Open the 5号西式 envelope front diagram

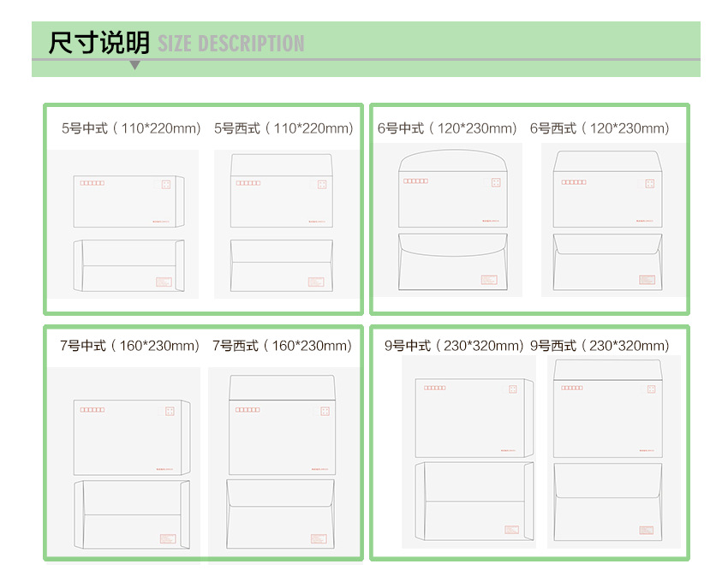pos(282,190)
